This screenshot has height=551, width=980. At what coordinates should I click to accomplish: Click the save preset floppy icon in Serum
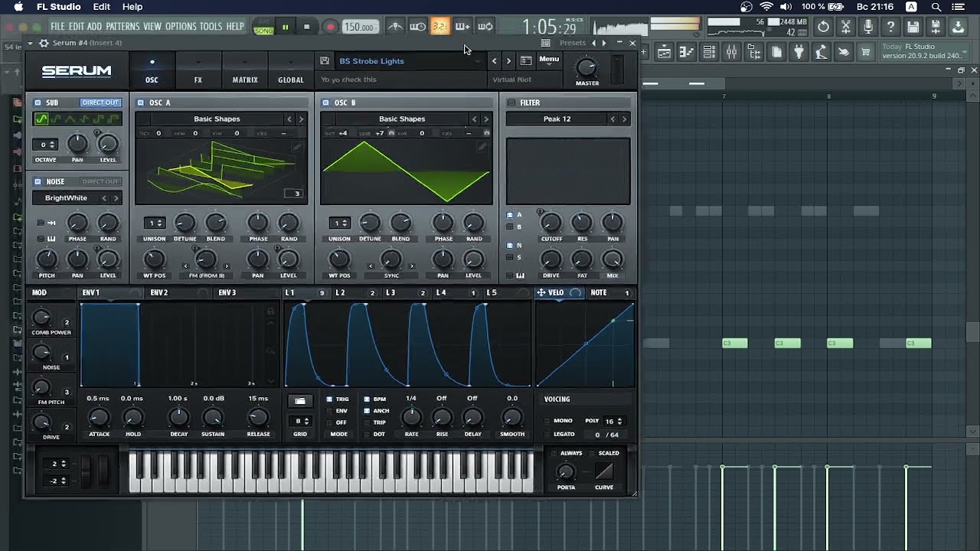pos(325,60)
